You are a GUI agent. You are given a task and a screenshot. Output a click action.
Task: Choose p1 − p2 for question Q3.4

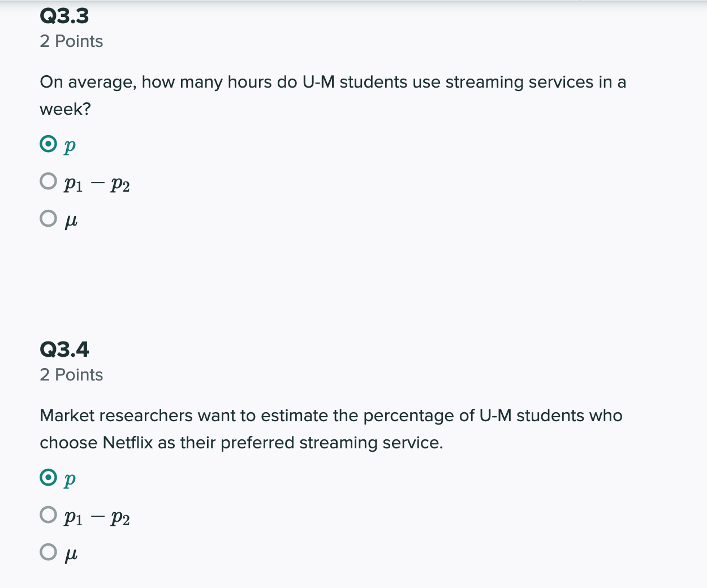(x=49, y=514)
